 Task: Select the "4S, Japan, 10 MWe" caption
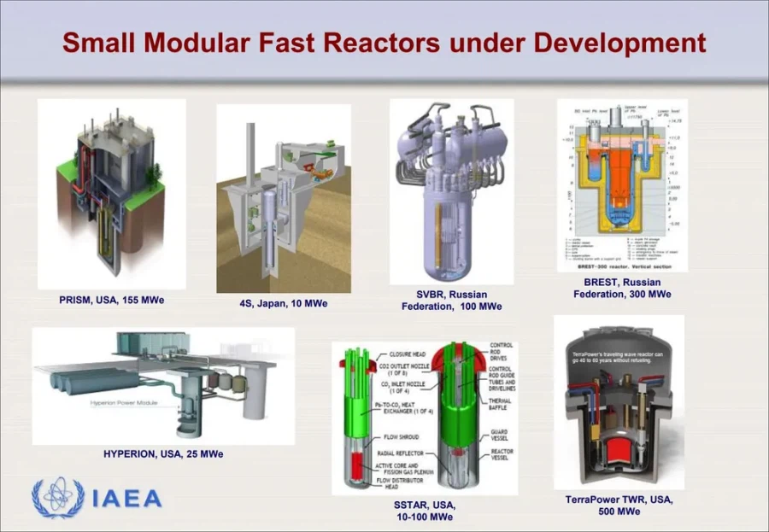pyautogui.click(x=283, y=303)
